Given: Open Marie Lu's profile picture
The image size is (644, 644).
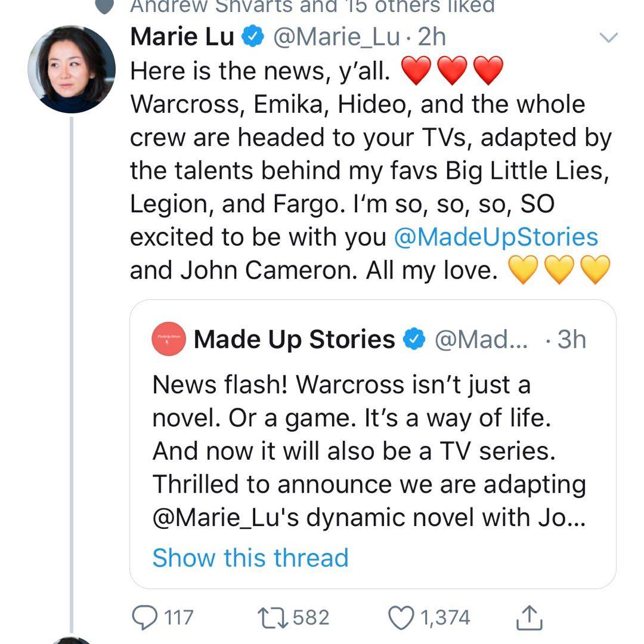Looking at the screenshot, I should pos(72,69).
